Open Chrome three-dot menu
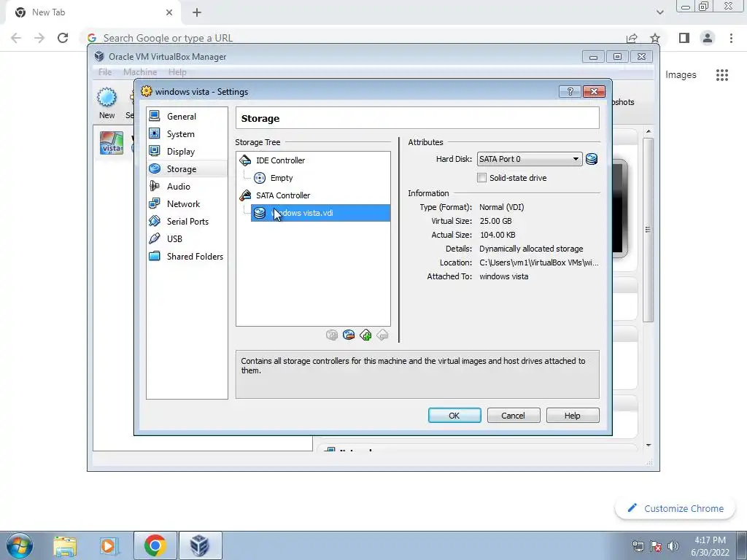Screen dimensions: 747x560 [731, 38]
